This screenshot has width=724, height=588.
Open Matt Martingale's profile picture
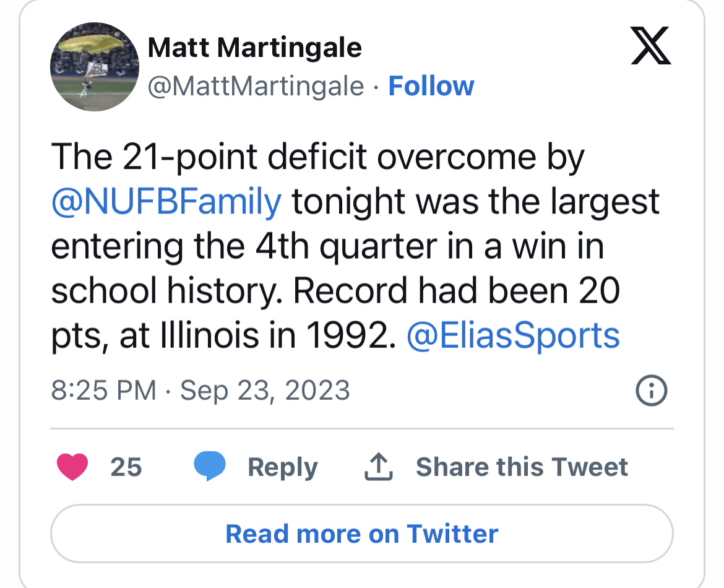tap(94, 67)
